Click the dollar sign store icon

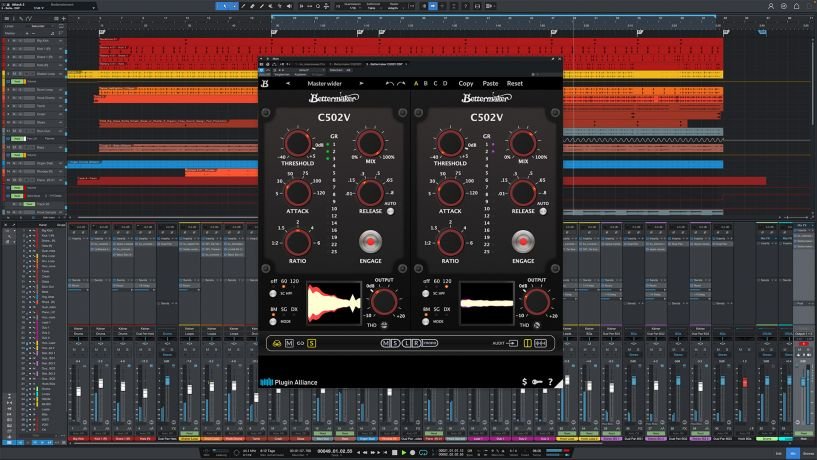(x=525, y=381)
